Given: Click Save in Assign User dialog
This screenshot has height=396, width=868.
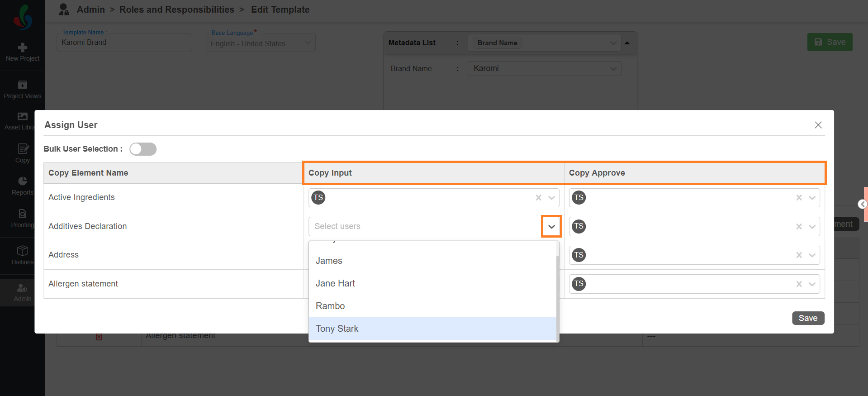Looking at the screenshot, I should point(808,318).
